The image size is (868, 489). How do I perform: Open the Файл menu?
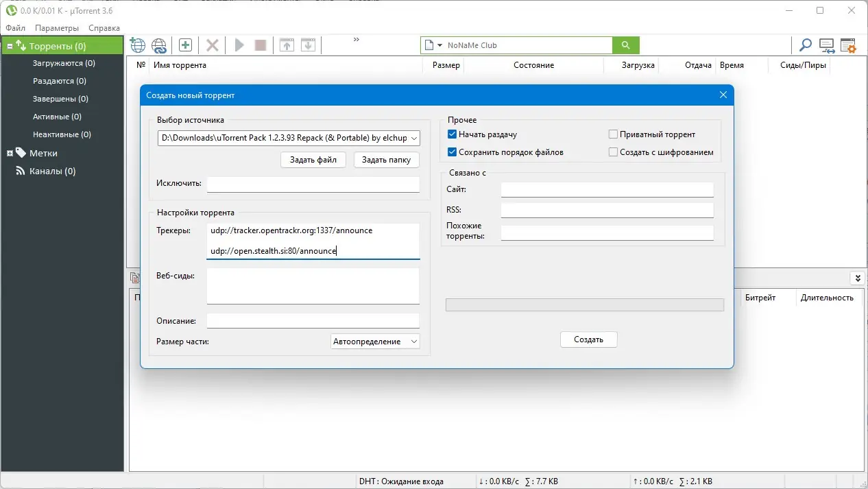pyautogui.click(x=16, y=28)
